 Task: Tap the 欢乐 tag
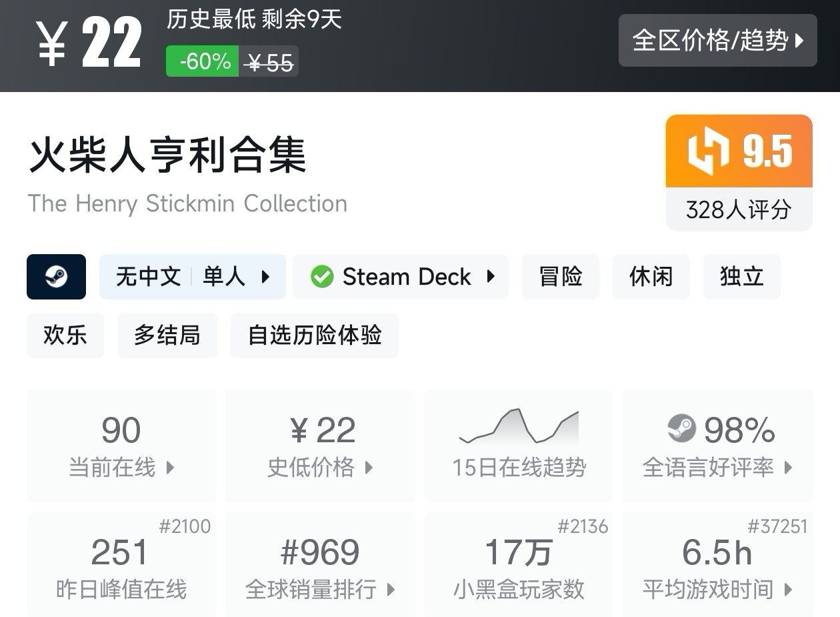(x=65, y=336)
